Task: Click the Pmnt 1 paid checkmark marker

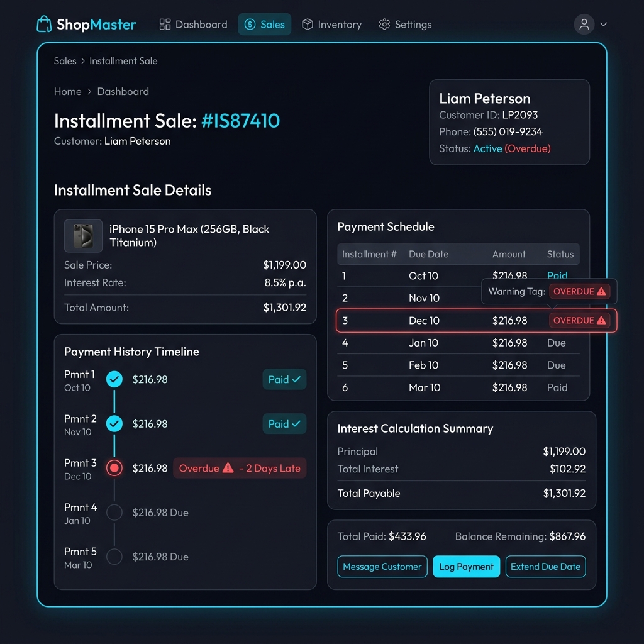Action: (114, 379)
